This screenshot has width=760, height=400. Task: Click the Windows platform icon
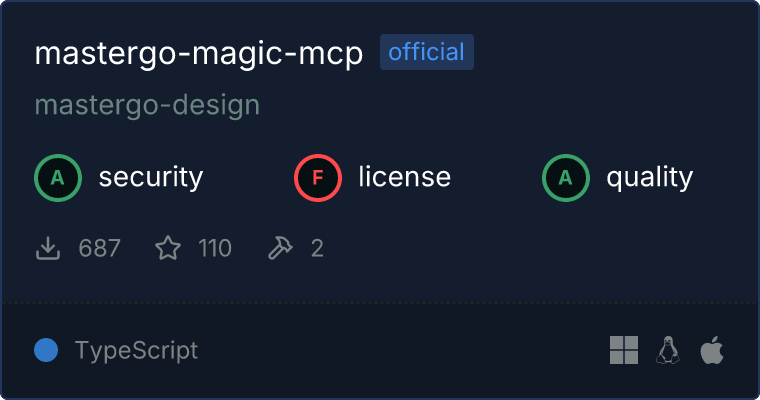click(624, 350)
